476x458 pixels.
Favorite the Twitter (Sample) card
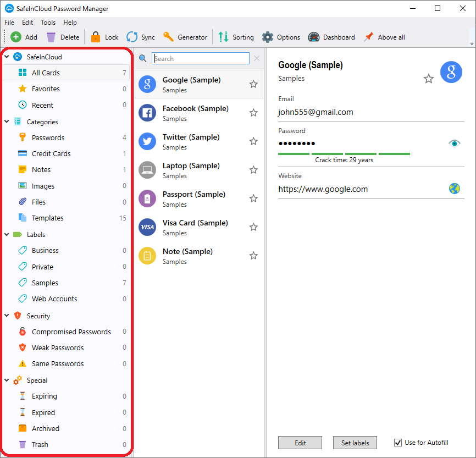coord(253,141)
